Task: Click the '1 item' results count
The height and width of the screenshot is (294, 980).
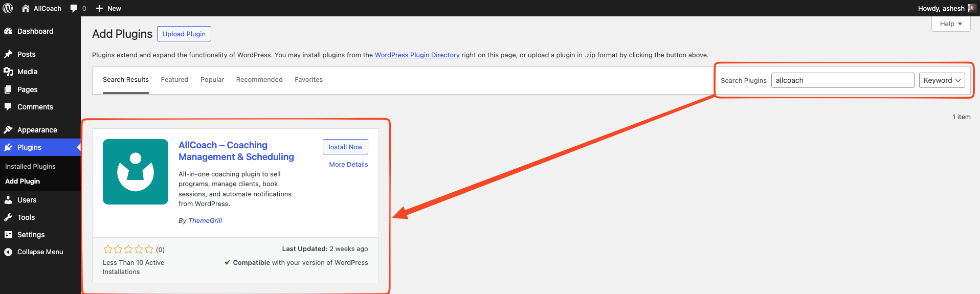Action: coord(961,117)
